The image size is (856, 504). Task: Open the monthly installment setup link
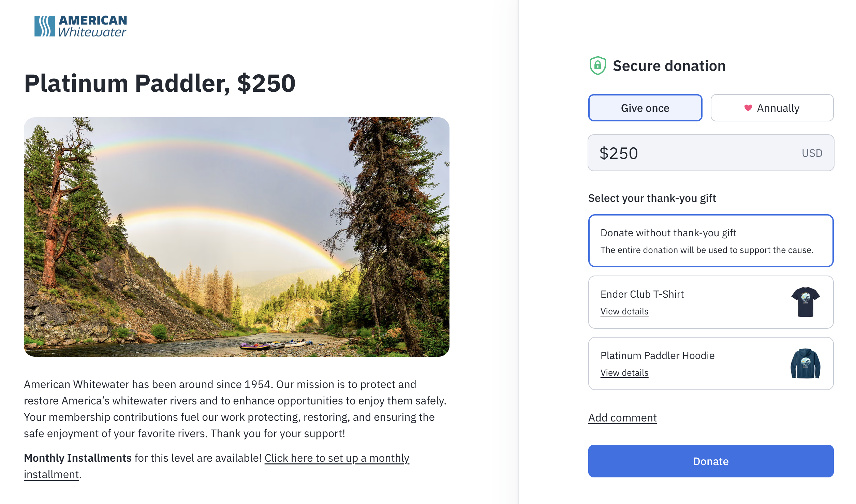[x=337, y=458]
